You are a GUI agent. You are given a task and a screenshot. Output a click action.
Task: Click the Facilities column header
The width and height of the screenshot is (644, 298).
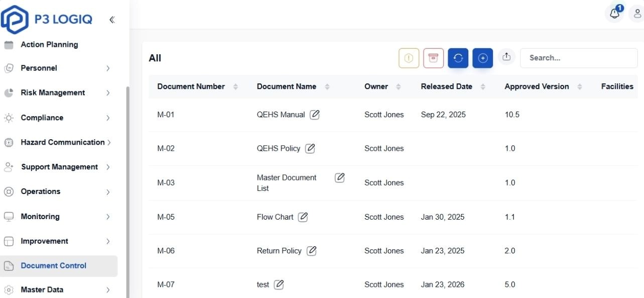(x=617, y=86)
